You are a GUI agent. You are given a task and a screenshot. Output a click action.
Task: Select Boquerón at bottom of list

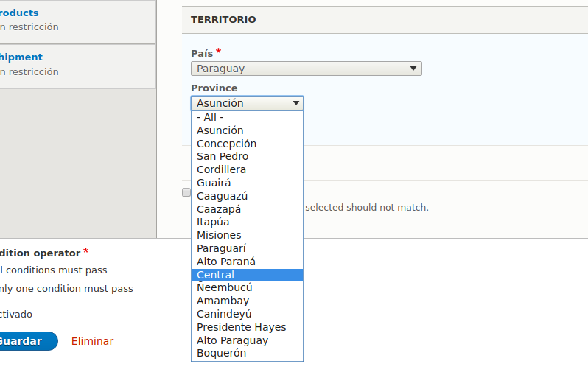click(247, 353)
